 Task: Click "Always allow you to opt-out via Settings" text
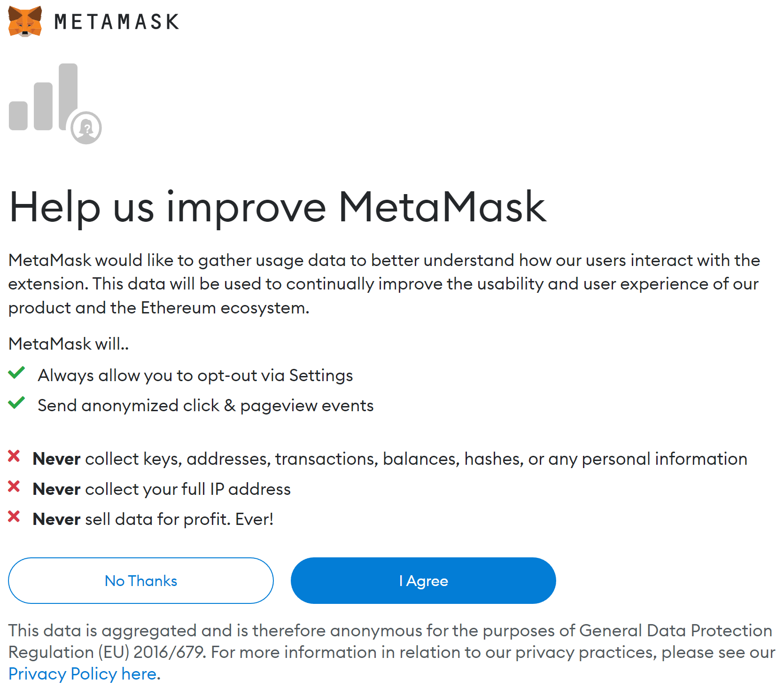coord(195,375)
